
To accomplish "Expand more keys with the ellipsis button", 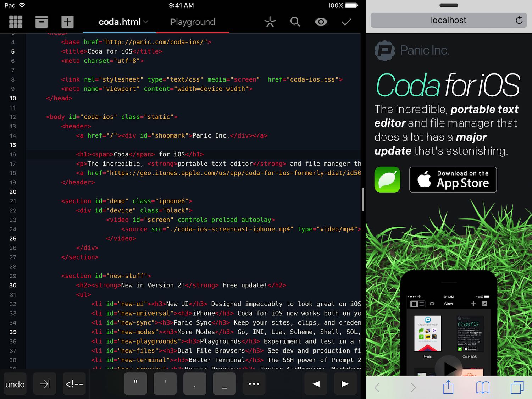I will (x=254, y=384).
